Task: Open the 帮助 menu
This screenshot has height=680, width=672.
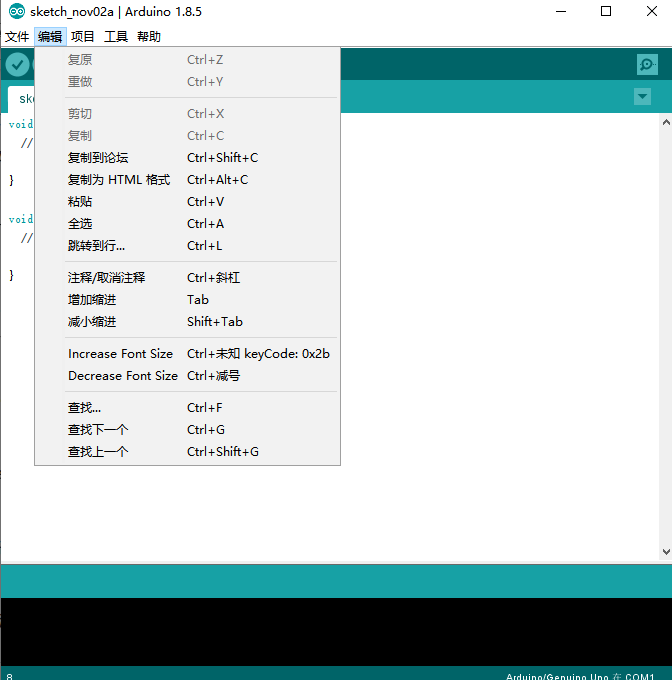Action: coord(149,37)
